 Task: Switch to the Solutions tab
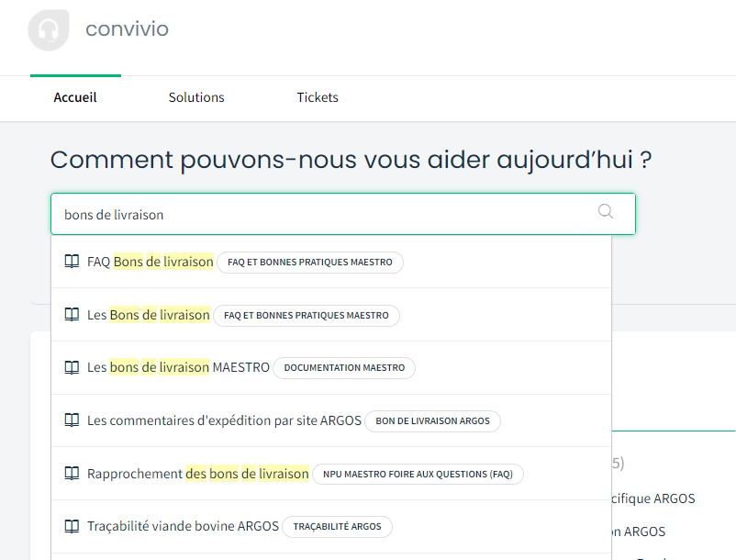(196, 97)
